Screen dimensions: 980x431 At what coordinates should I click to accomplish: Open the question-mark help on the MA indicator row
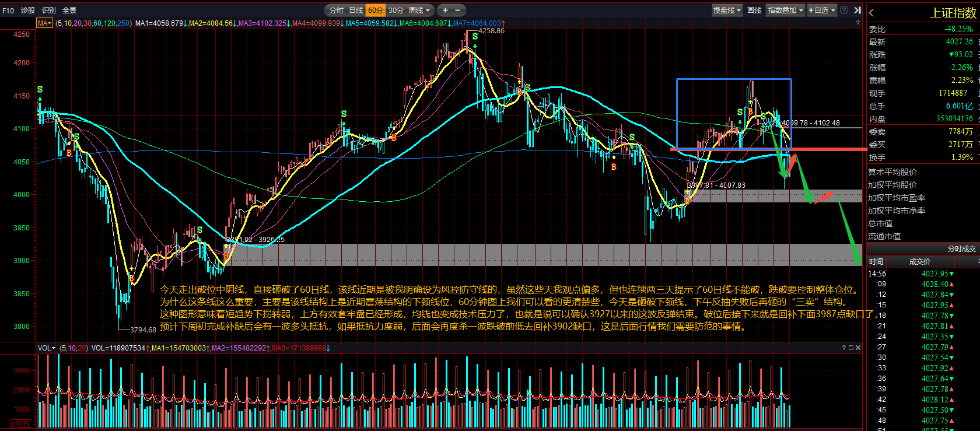click(x=857, y=23)
